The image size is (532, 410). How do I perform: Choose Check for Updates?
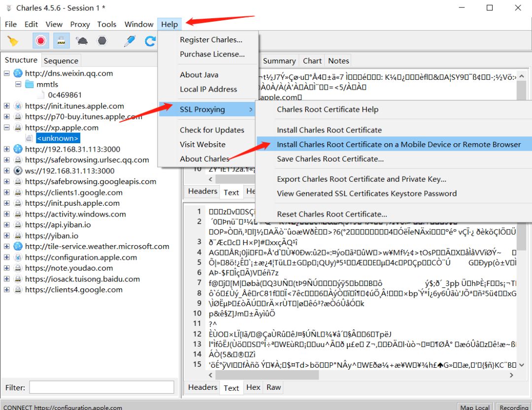212,130
